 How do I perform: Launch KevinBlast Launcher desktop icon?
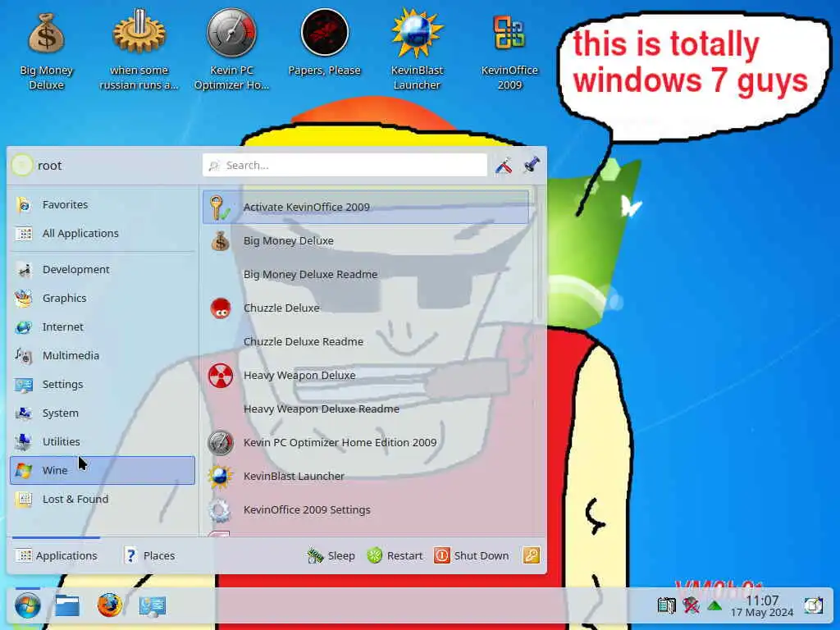(x=417, y=49)
